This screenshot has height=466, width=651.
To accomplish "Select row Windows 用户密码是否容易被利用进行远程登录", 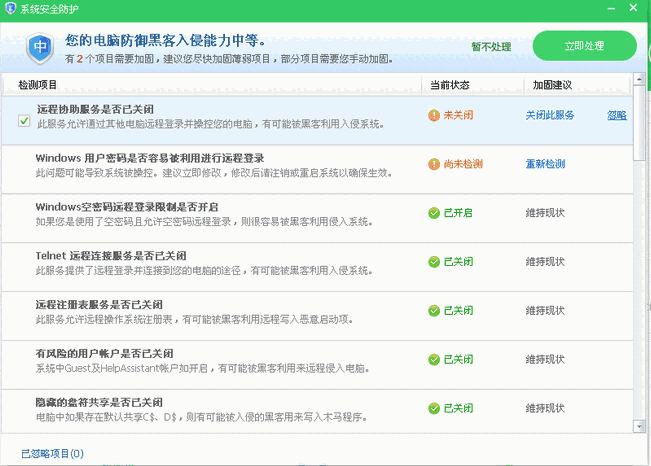I will (318, 169).
